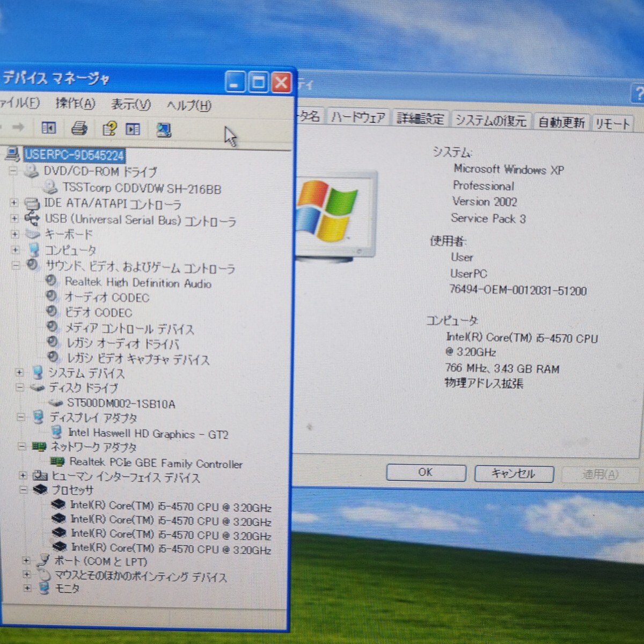644x644 pixels.
Task: Expand the キーボード node
Action: tap(15, 235)
